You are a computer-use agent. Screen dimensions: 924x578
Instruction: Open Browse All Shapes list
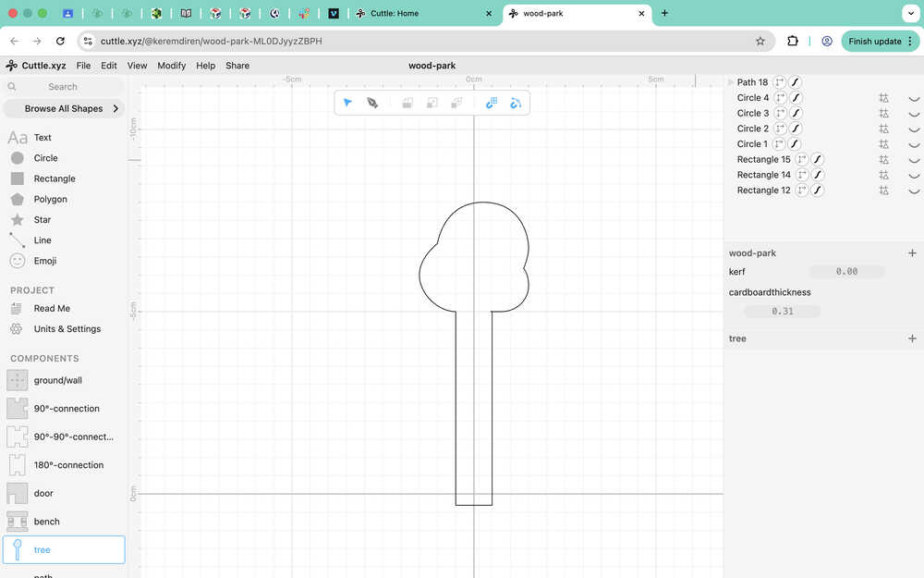click(x=64, y=108)
